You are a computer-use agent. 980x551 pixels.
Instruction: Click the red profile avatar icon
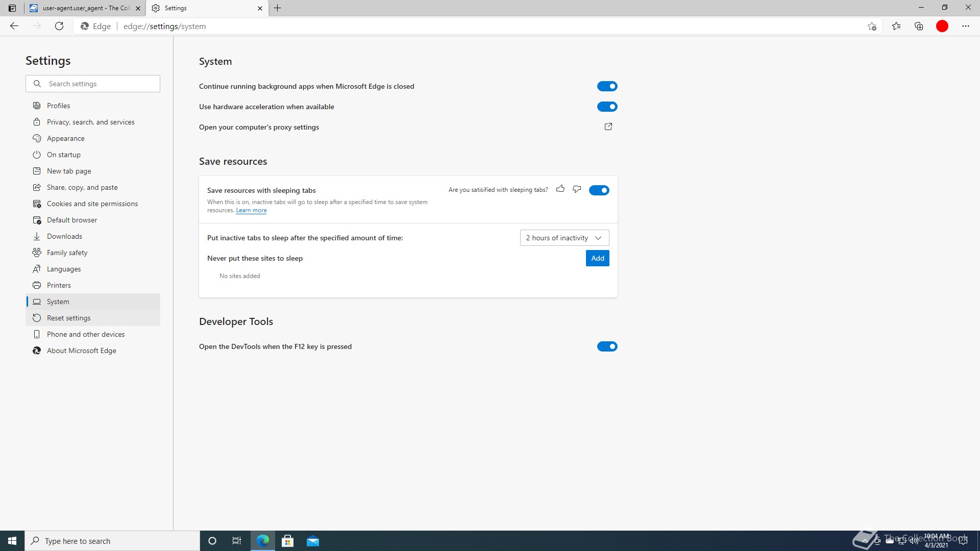(x=942, y=27)
